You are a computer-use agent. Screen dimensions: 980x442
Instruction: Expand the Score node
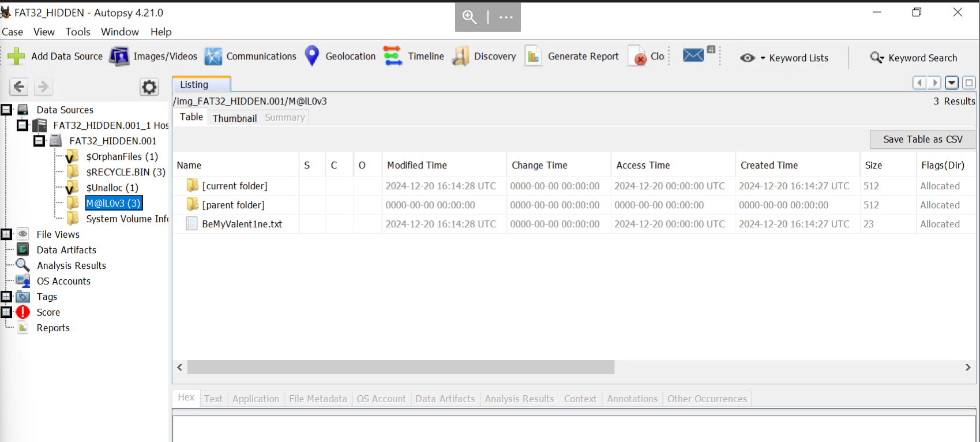(6, 312)
